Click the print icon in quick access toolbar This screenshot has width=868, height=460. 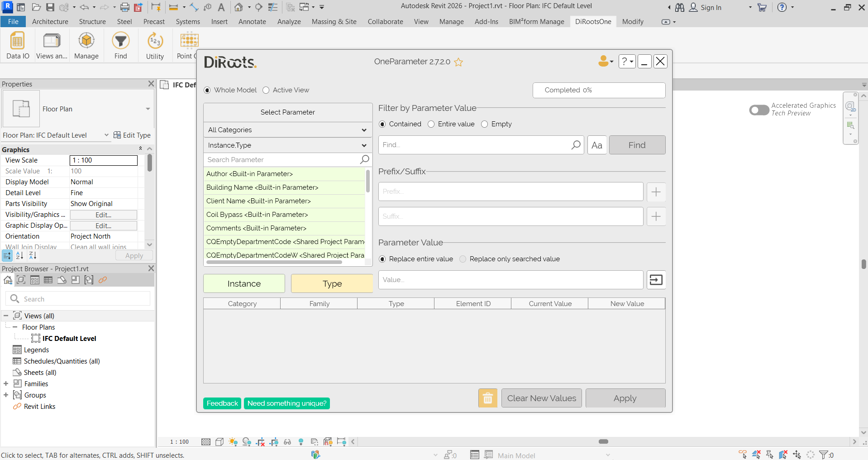[x=125, y=7]
